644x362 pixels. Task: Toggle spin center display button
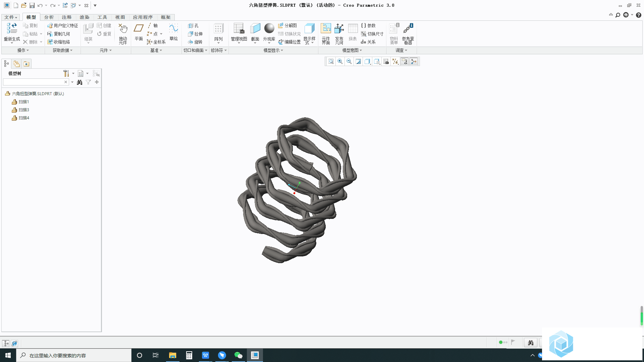point(414,61)
